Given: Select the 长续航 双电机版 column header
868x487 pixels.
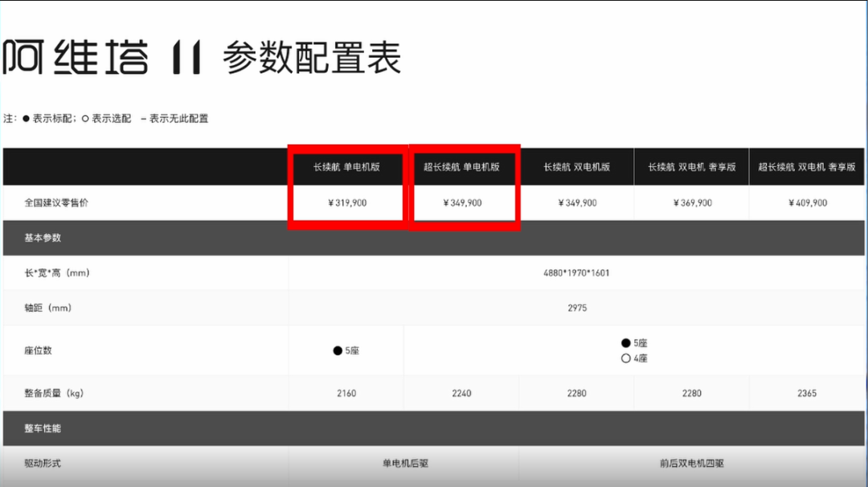Looking at the screenshot, I should pyautogui.click(x=577, y=166).
